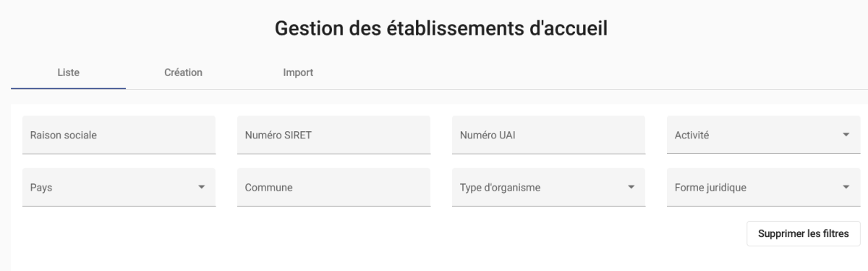The height and width of the screenshot is (271, 868).
Task: Open the Création tab
Action: pyautogui.click(x=183, y=72)
